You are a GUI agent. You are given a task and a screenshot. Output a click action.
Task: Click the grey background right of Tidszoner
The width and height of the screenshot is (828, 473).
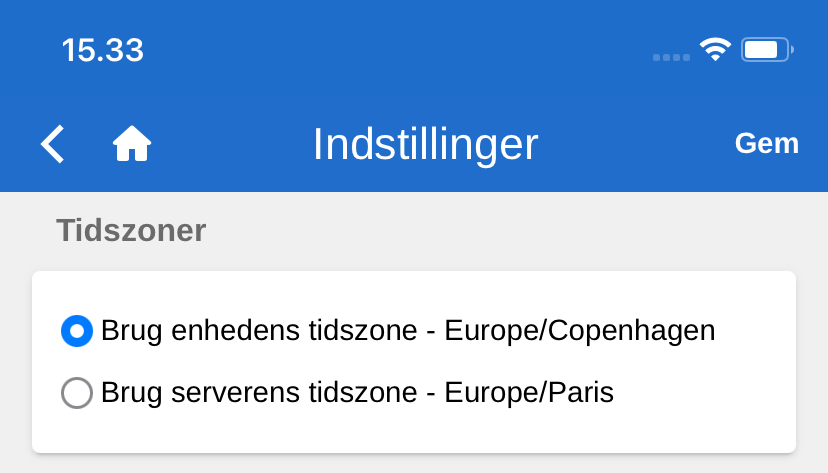tap(500, 231)
